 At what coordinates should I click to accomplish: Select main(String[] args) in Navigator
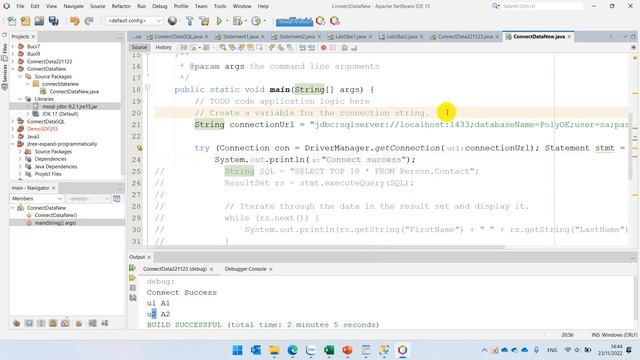(55, 223)
